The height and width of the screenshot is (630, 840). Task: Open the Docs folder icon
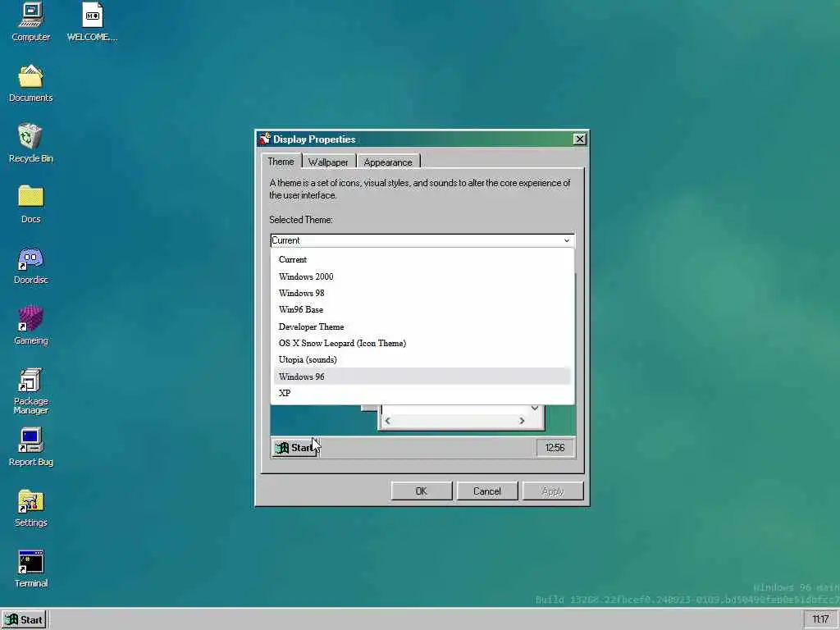click(x=31, y=203)
